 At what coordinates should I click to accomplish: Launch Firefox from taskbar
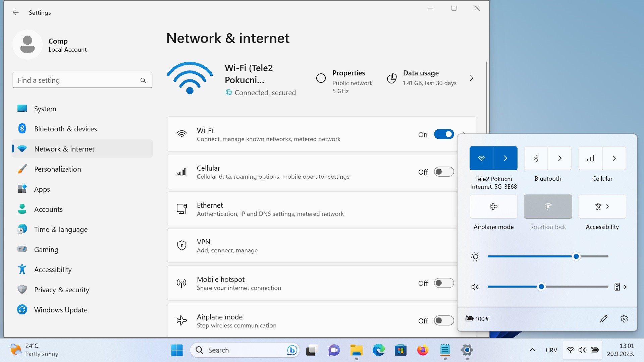tap(423, 350)
